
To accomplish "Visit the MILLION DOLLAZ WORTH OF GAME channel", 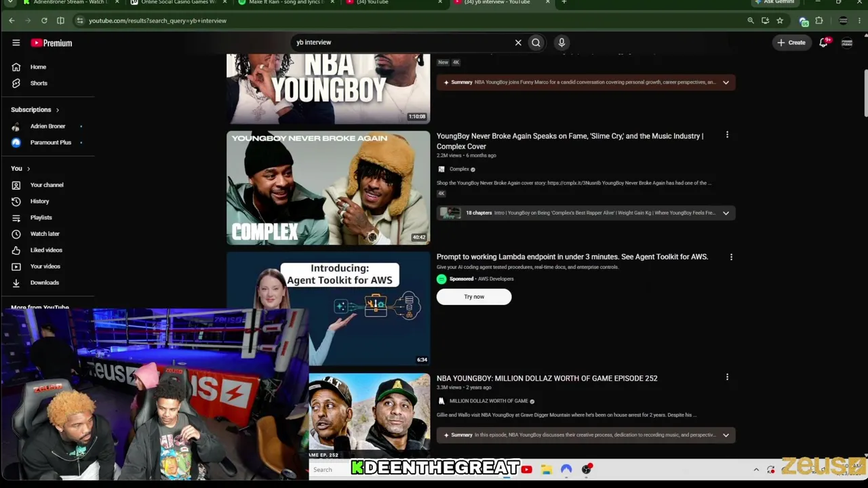I will tap(488, 401).
